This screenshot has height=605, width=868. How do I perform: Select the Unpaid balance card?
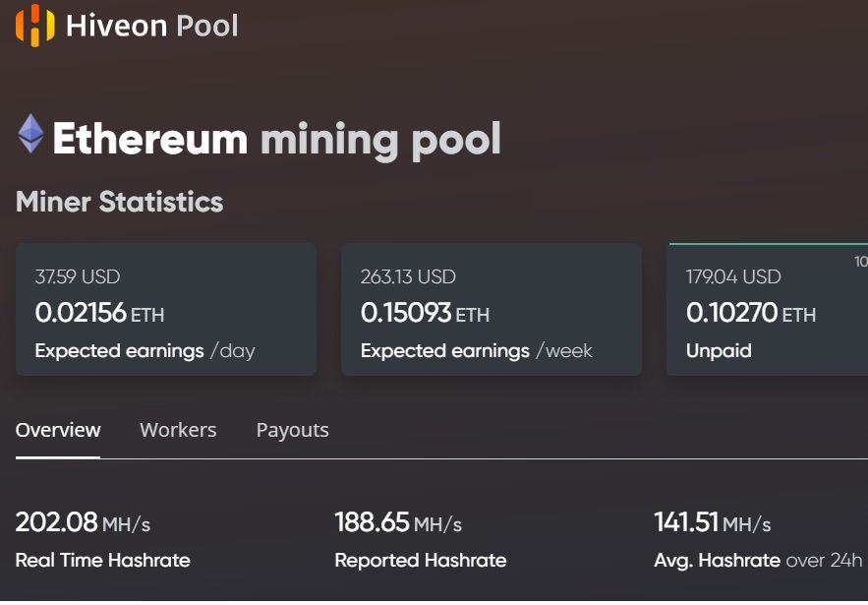click(768, 309)
